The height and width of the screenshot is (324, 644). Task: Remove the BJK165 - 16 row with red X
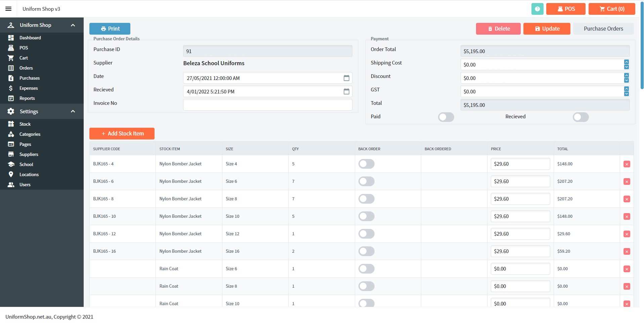[627, 251]
